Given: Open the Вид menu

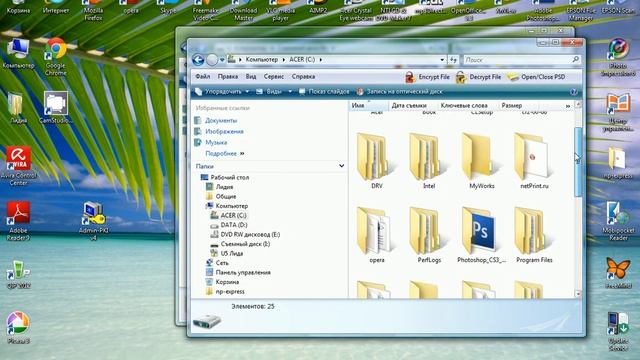Looking at the screenshot, I should click(x=251, y=76).
